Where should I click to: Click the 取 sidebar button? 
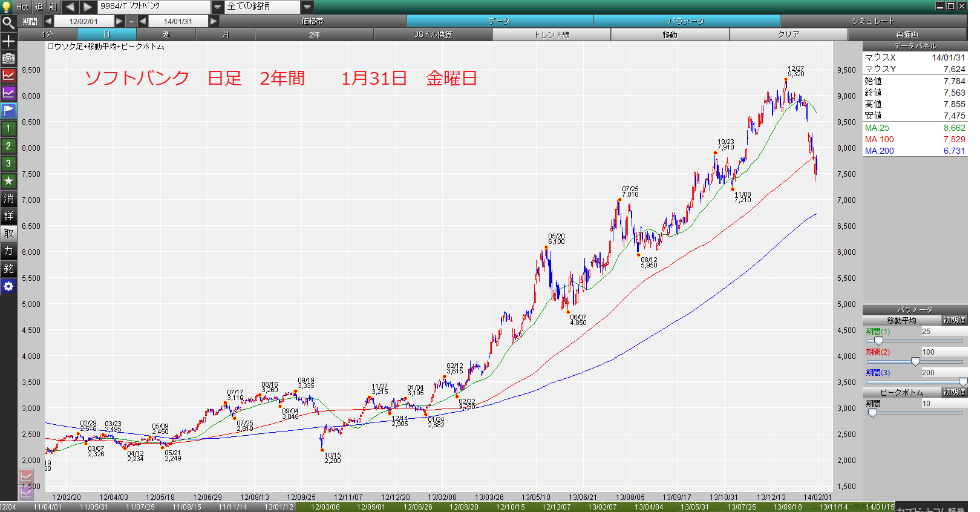tap(8, 234)
